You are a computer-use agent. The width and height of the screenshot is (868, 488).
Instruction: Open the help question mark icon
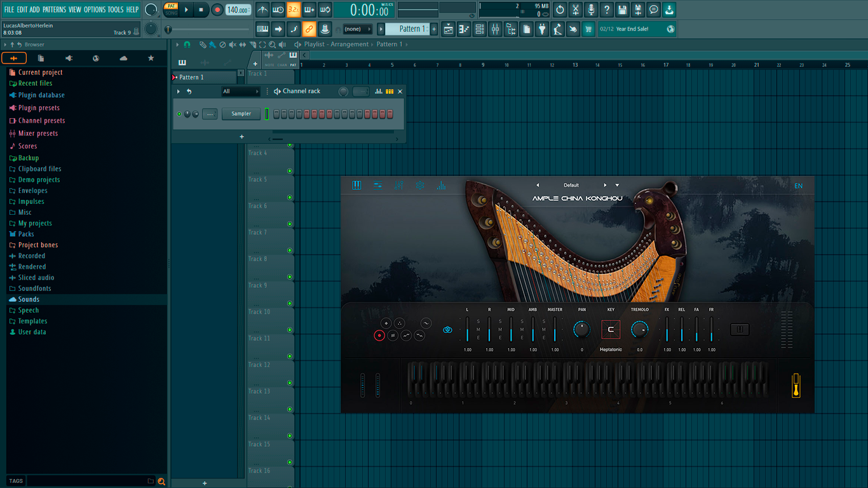607,10
